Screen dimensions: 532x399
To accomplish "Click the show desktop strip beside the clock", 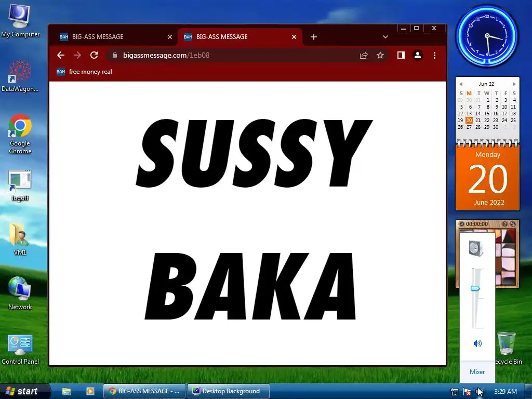I will (x=528, y=392).
